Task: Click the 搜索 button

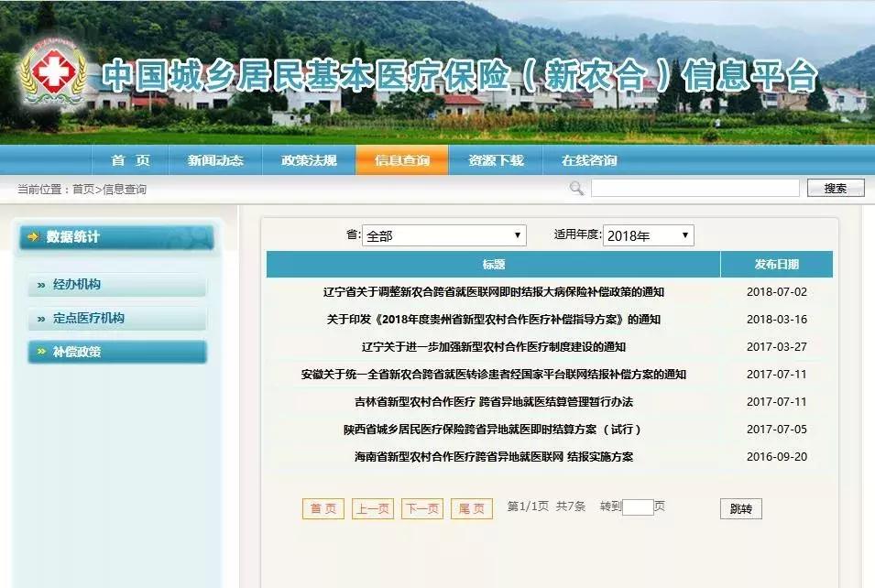Action: click(x=835, y=187)
